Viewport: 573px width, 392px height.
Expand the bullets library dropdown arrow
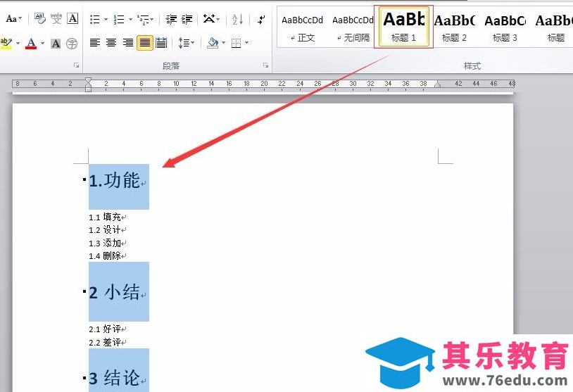click(x=106, y=20)
